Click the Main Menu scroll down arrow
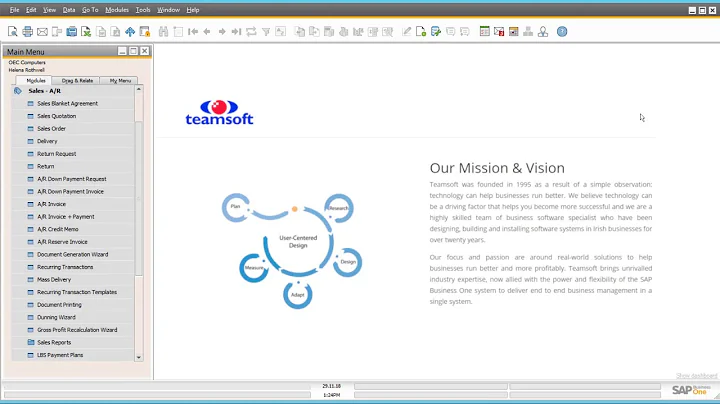720x404 pixels. tap(139, 357)
